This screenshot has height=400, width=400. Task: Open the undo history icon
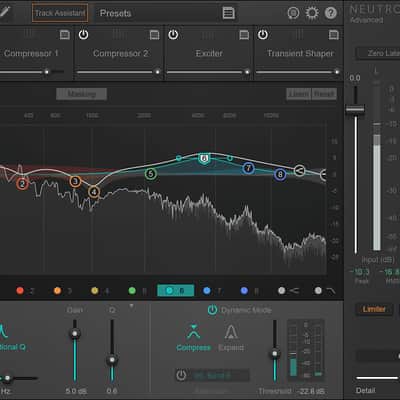coord(293,13)
